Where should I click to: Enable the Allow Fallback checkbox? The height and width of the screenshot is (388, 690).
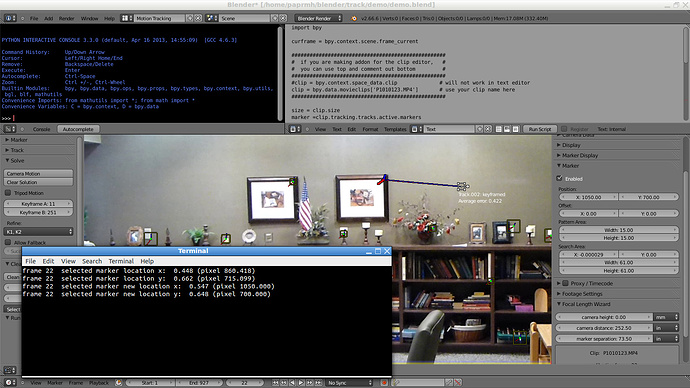(x=8, y=242)
